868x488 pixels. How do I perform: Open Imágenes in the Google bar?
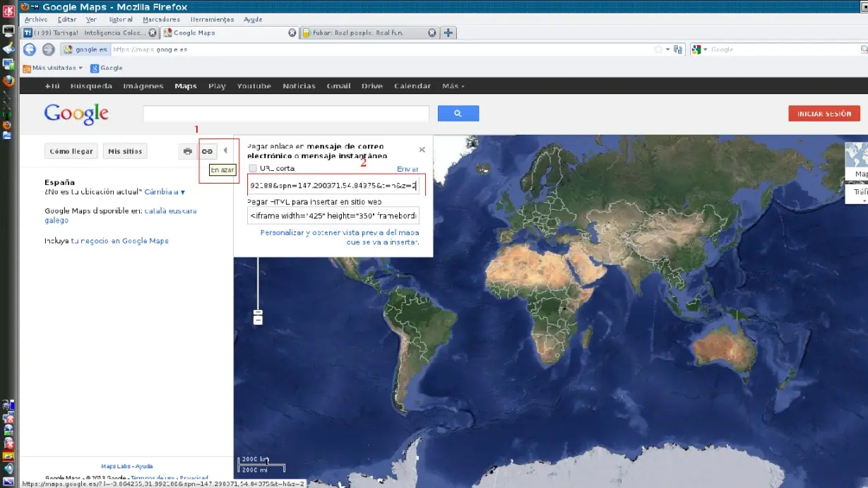pos(143,86)
